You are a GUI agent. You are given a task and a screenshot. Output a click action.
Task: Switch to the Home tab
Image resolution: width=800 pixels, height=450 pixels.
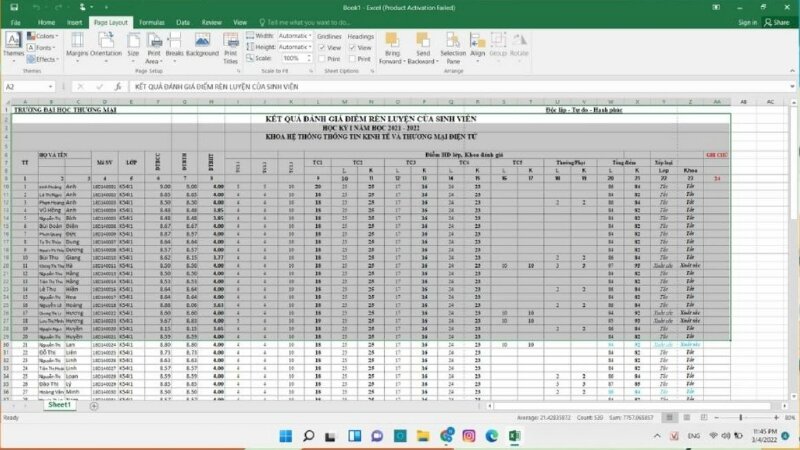coord(46,22)
